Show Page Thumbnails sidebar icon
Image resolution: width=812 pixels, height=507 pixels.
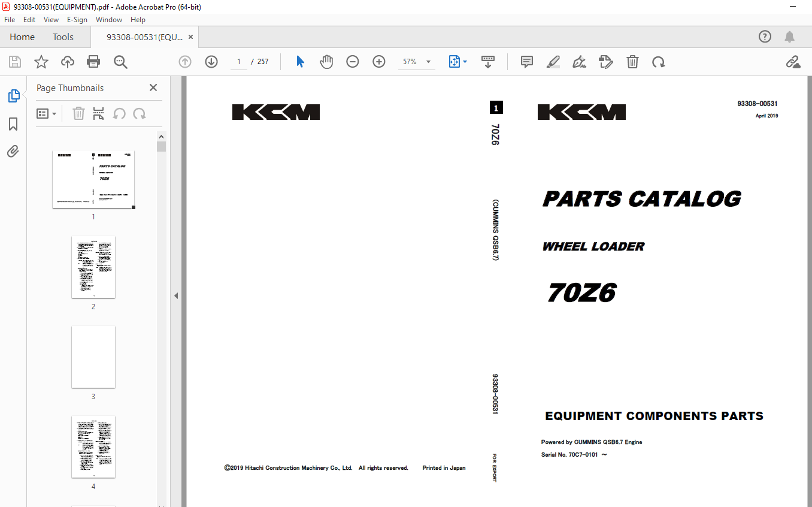click(13, 95)
